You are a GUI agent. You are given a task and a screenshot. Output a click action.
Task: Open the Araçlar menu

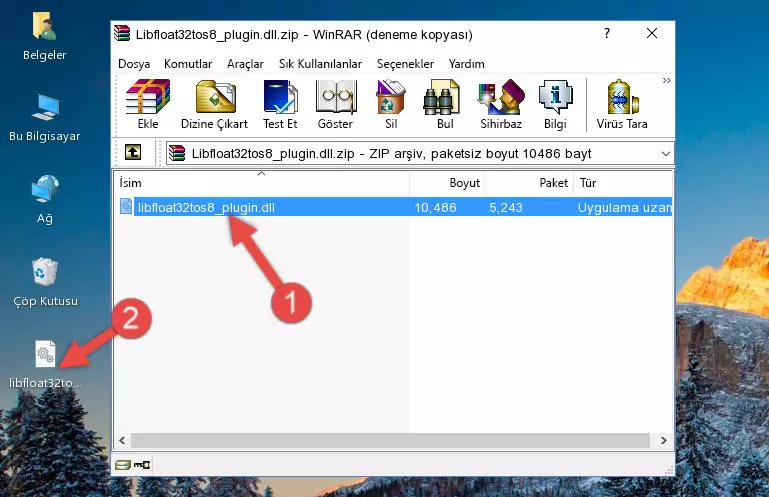pos(245,64)
